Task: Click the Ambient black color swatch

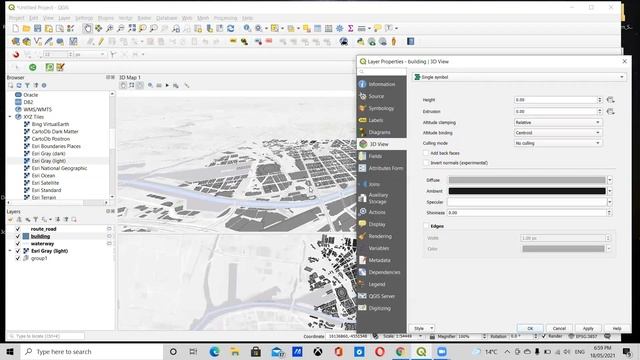Action: 527,191
